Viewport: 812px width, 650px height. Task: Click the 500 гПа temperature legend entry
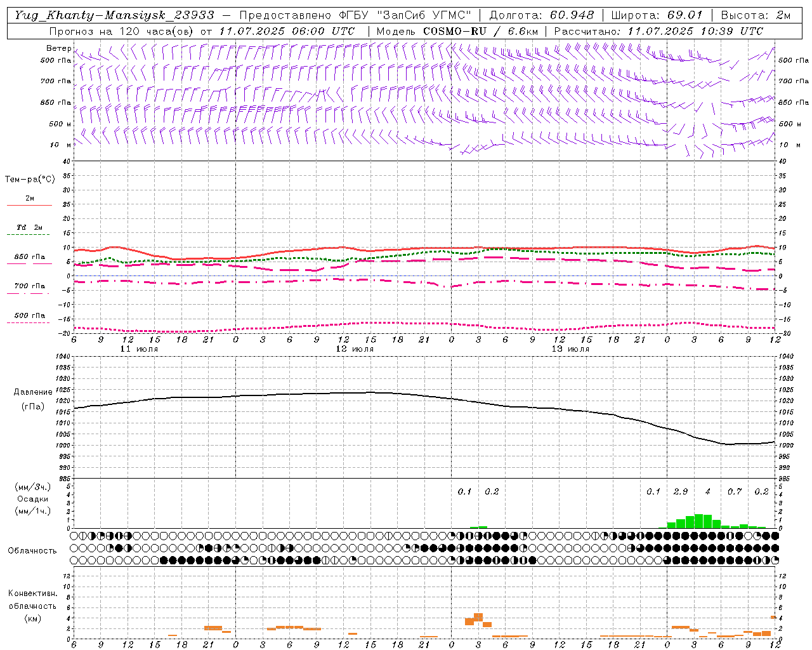[30, 315]
